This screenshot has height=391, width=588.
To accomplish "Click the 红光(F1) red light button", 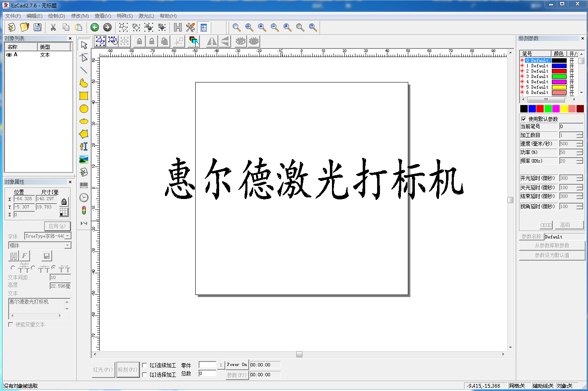I will coord(103,370).
